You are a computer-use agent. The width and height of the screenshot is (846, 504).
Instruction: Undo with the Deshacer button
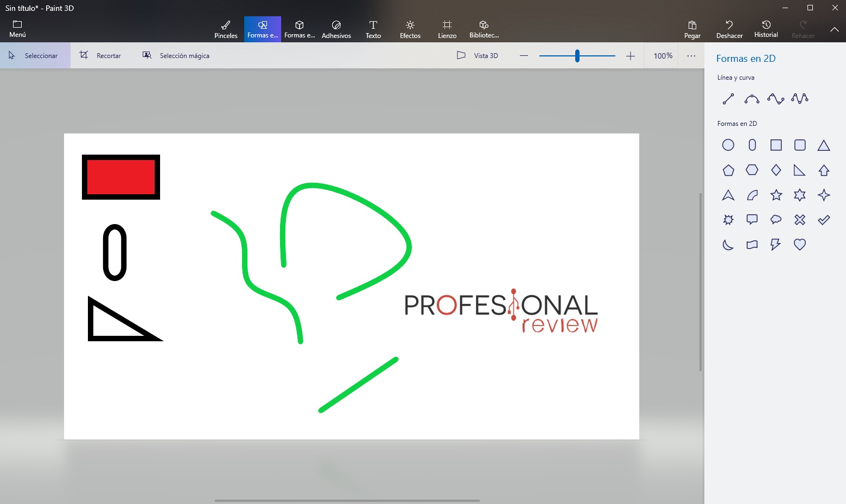729,28
